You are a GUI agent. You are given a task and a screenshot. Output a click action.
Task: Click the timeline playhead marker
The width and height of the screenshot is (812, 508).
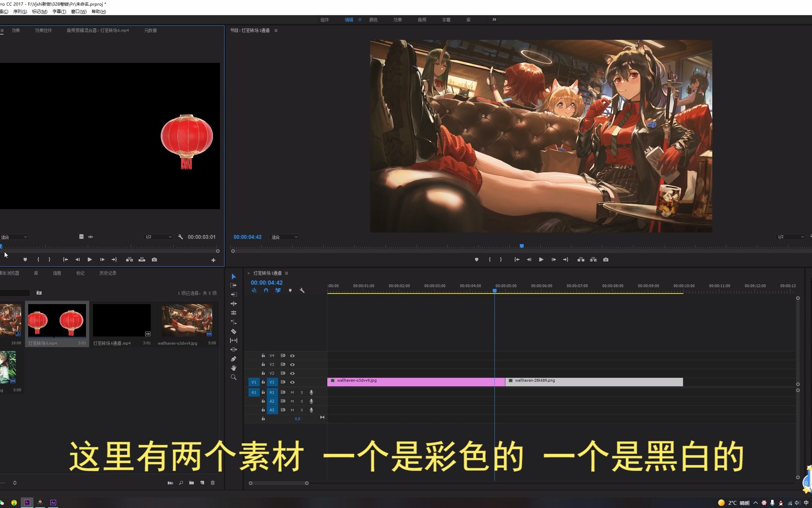pos(494,291)
